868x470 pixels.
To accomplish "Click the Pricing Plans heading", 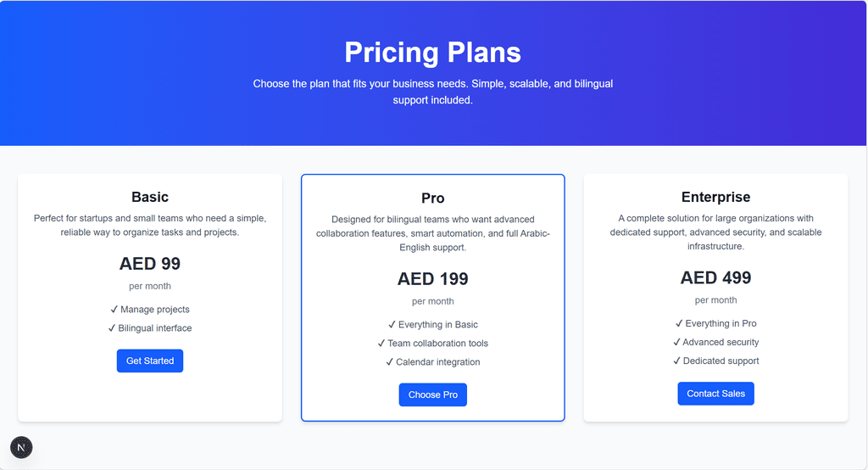I will point(432,53).
